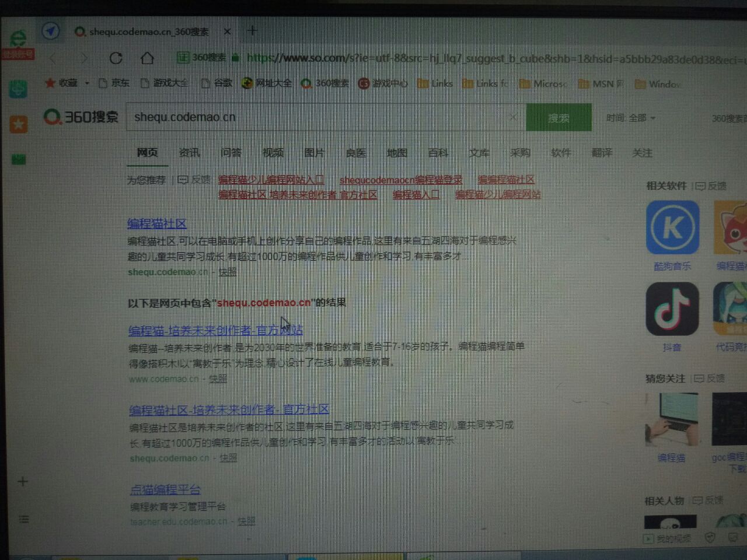Open suggestion shequcodemaocn编程猫登录
Screen dimensions: 747x560
[x=401, y=180]
